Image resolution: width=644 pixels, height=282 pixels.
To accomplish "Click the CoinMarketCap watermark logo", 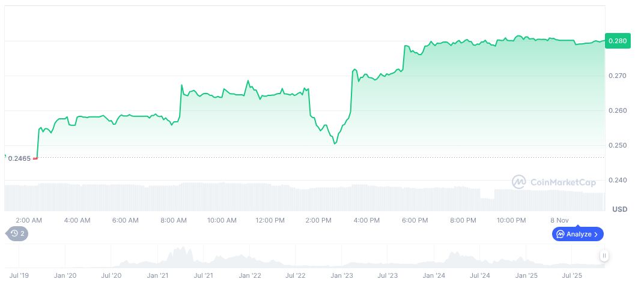I will pyautogui.click(x=519, y=182).
